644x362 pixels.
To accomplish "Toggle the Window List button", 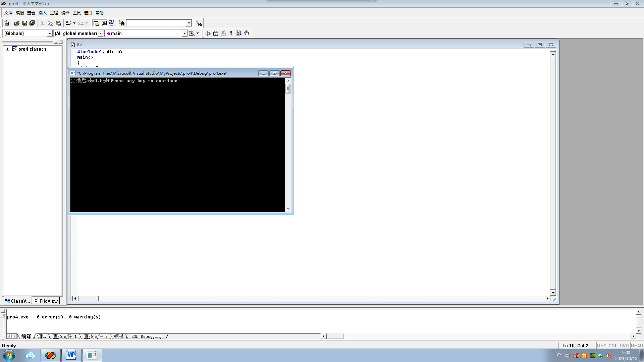I will coord(111,23).
